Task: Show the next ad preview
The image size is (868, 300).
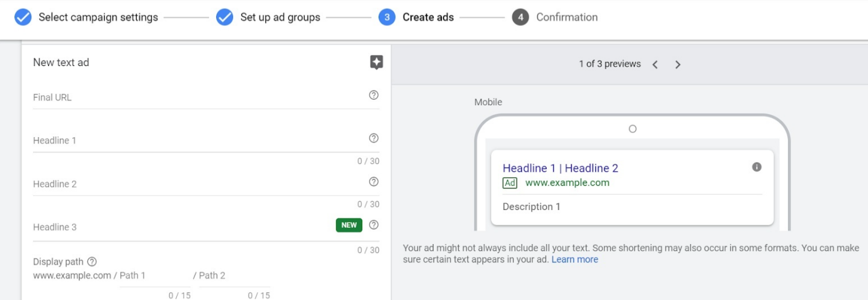Action: (x=678, y=64)
